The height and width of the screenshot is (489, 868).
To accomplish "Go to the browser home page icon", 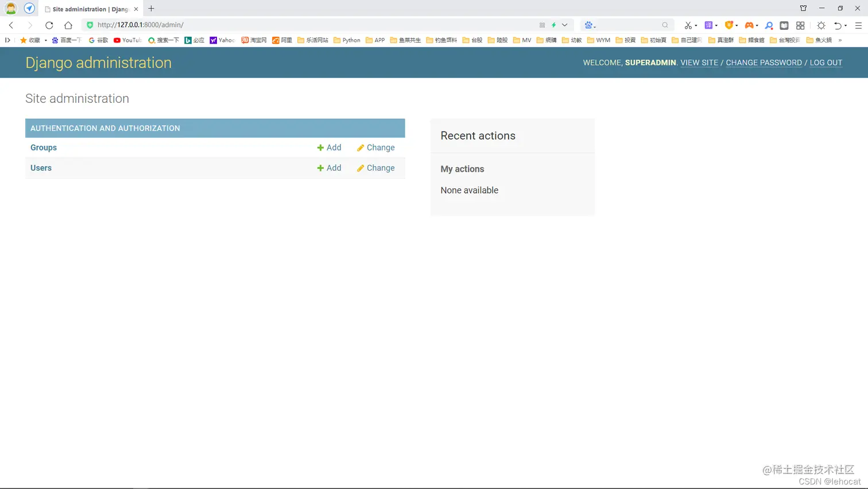I will tap(68, 25).
